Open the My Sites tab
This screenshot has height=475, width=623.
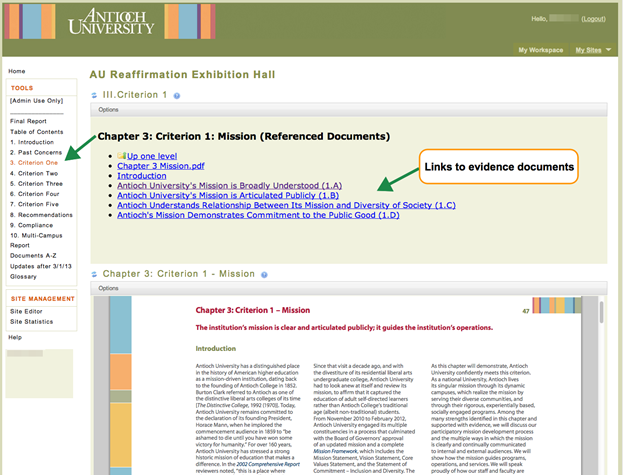(588, 50)
